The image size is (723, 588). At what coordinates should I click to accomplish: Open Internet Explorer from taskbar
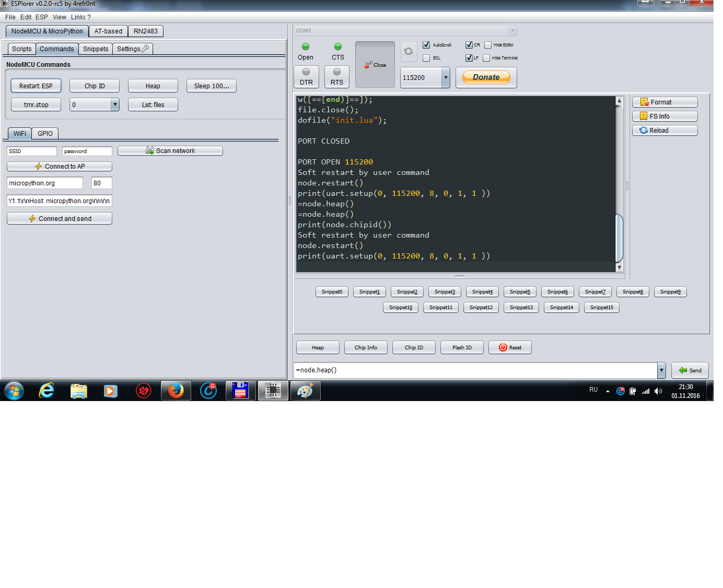pyautogui.click(x=47, y=391)
